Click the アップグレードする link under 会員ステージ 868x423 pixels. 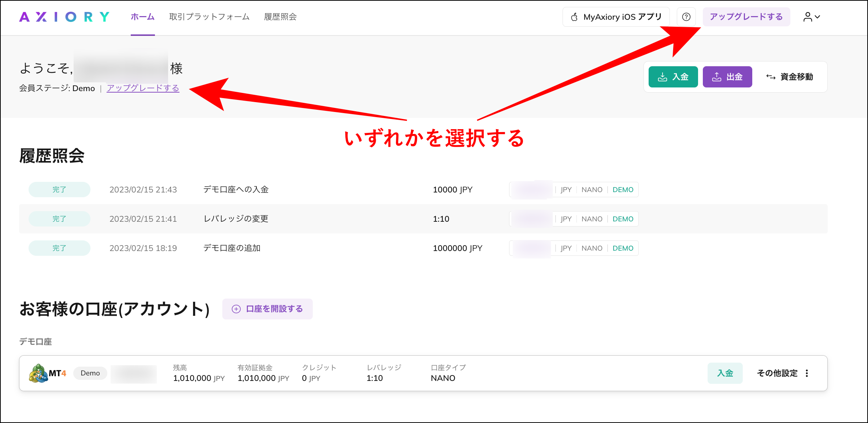click(143, 88)
